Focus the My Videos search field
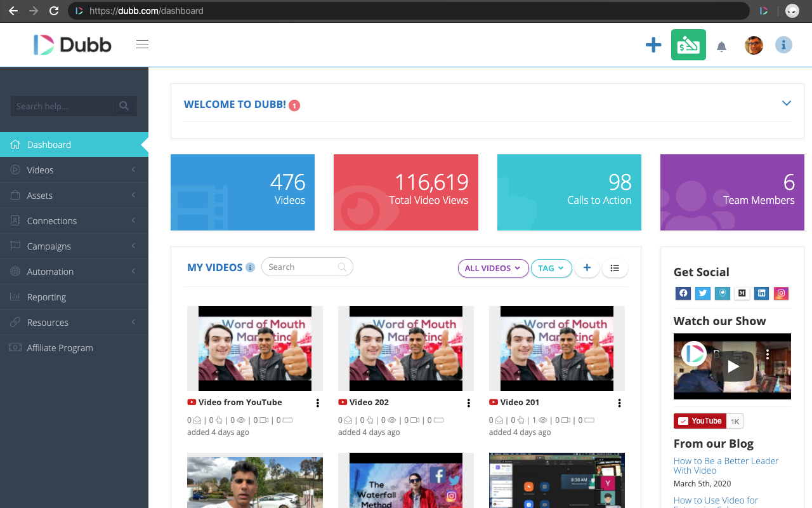Image resolution: width=812 pixels, height=508 pixels. 307,267
